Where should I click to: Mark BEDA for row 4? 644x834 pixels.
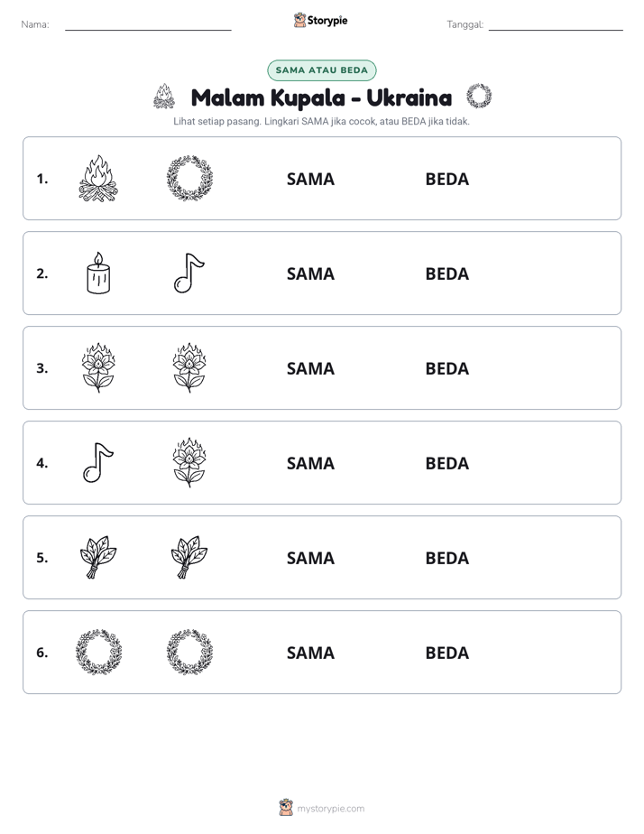point(446,463)
